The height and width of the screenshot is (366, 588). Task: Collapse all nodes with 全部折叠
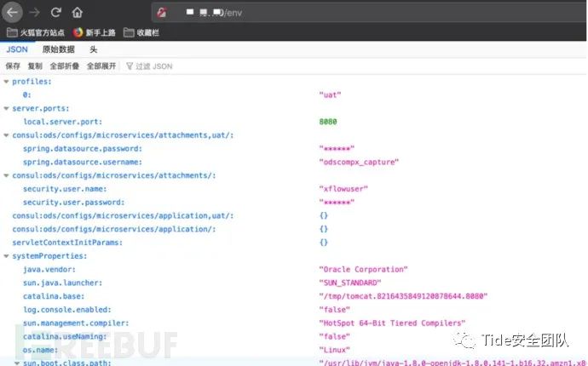coord(65,66)
